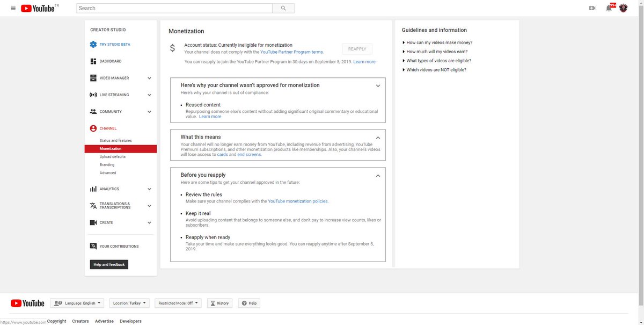Toggle the 'why your channel wasn't approved' chevron
The image size is (644, 325).
pyautogui.click(x=378, y=85)
